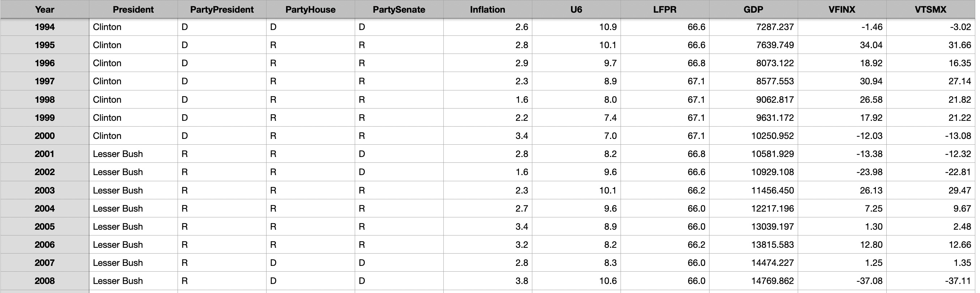
Task: Click the VTSMX column header
Action: pos(931,9)
